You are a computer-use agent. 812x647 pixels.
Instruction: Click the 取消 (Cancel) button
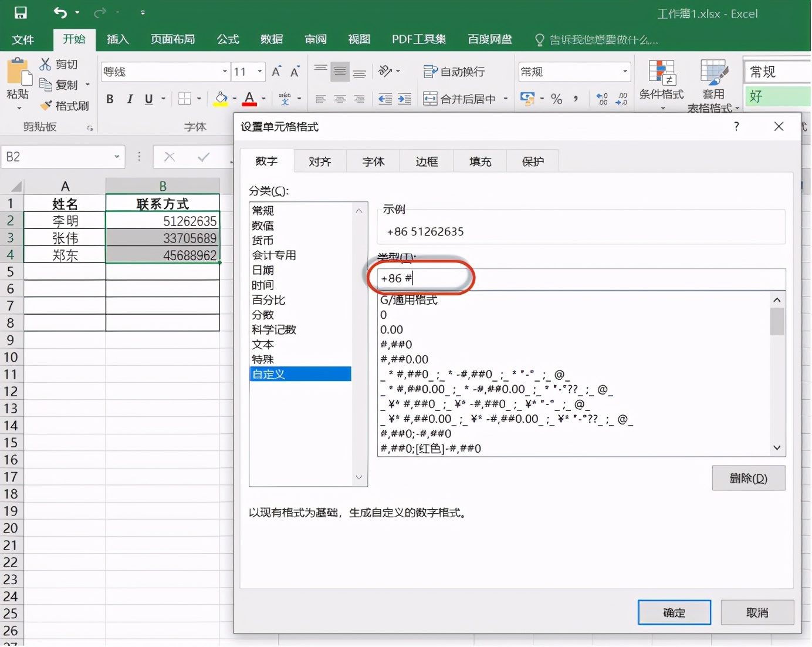757,612
